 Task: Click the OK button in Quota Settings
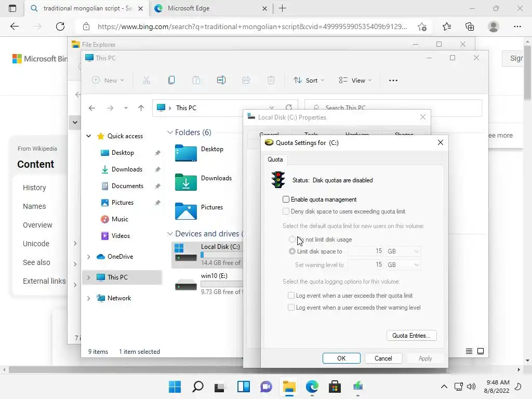click(341, 358)
